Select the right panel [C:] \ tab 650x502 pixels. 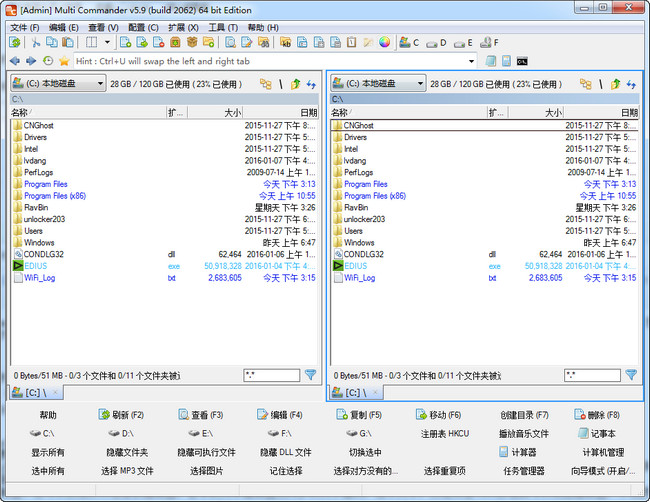pyautogui.click(x=356, y=392)
